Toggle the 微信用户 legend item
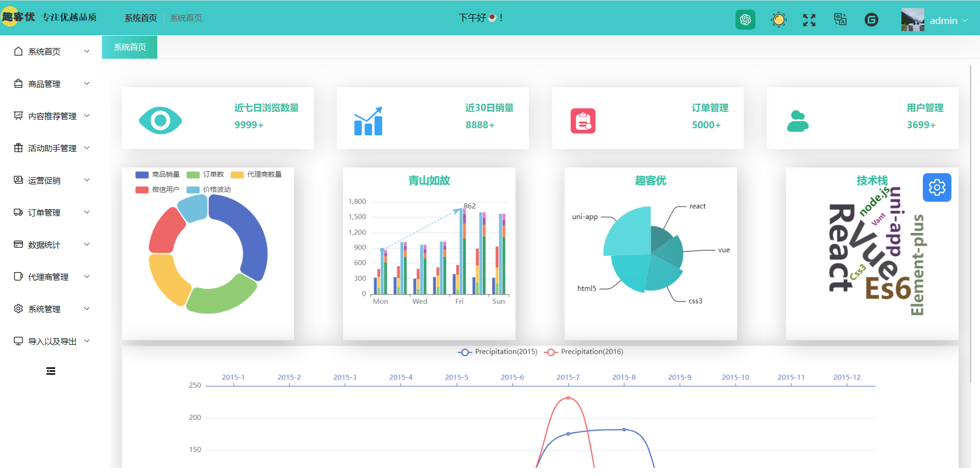980x476 pixels. click(x=157, y=189)
